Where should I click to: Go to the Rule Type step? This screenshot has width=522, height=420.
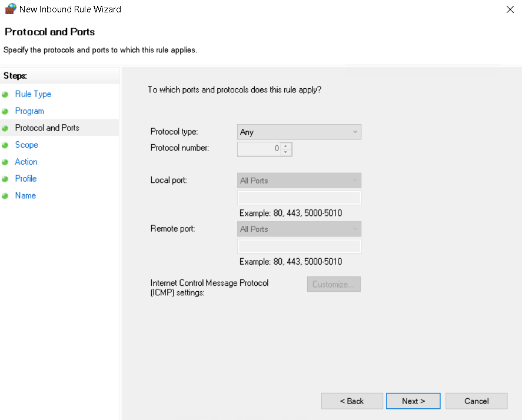tap(33, 94)
